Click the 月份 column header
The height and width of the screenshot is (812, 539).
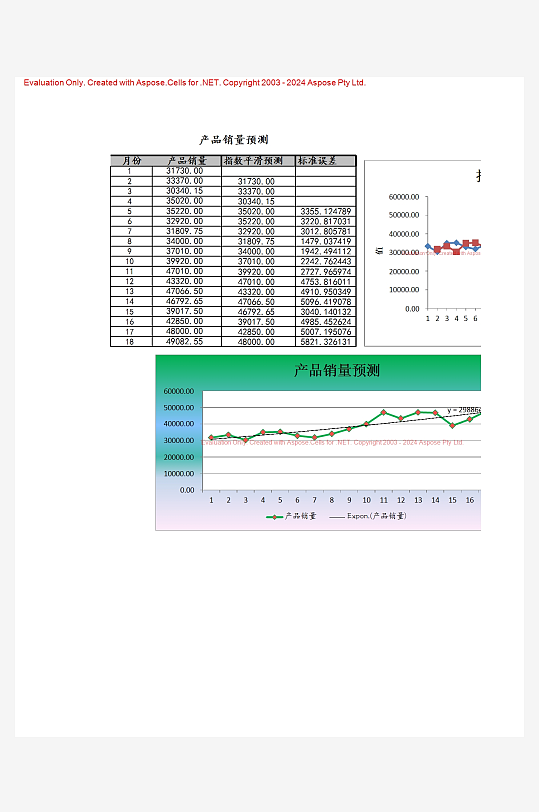[132, 161]
